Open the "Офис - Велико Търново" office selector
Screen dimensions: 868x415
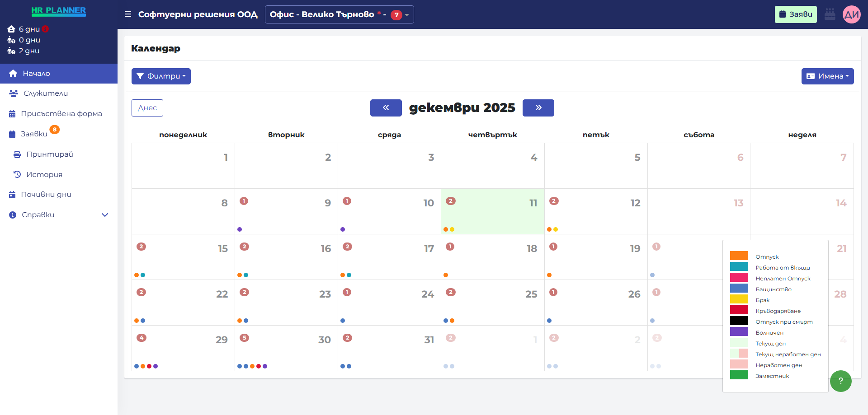pos(340,14)
